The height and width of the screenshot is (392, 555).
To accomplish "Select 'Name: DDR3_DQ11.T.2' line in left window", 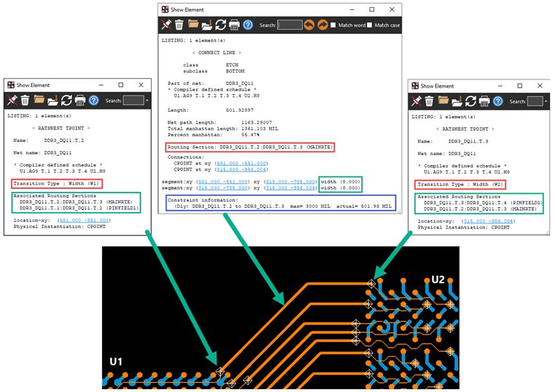I will pos(49,141).
